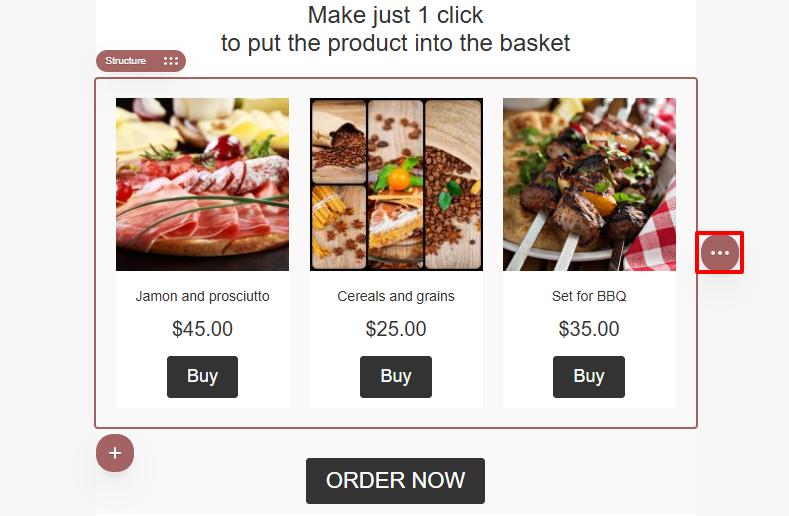Image resolution: width=789 pixels, height=516 pixels.
Task: Select the Cereals and grains title text
Action: (396, 296)
